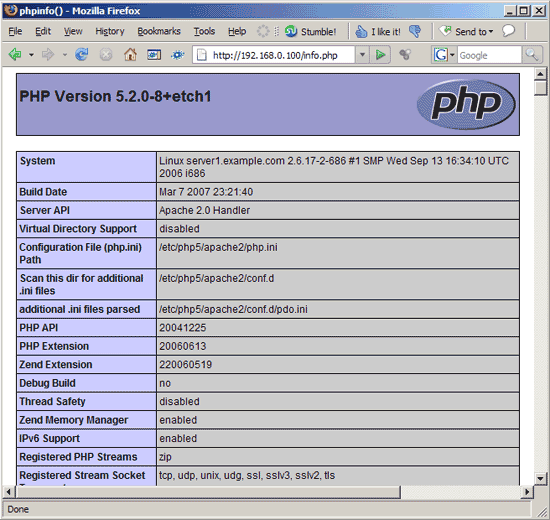Click the green Go arrow beside the URL
550x520 pixels.
380,55
